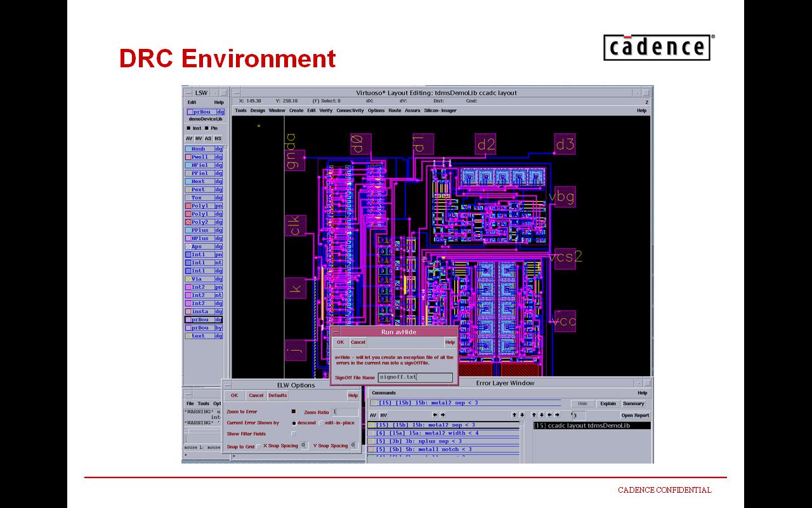Viewport: 812px width, 508px height.
Task: Click the Summary button in Error Layer Window
Action: pos(633,404)
